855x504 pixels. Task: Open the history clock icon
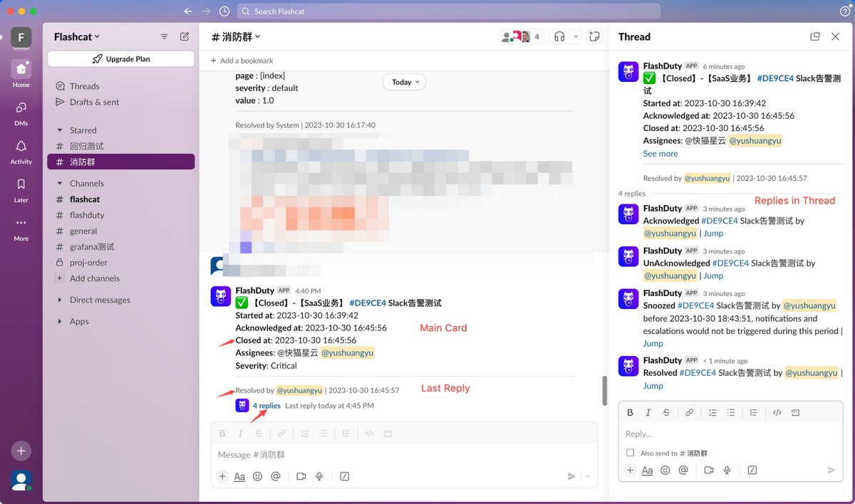tap(224, 11)
